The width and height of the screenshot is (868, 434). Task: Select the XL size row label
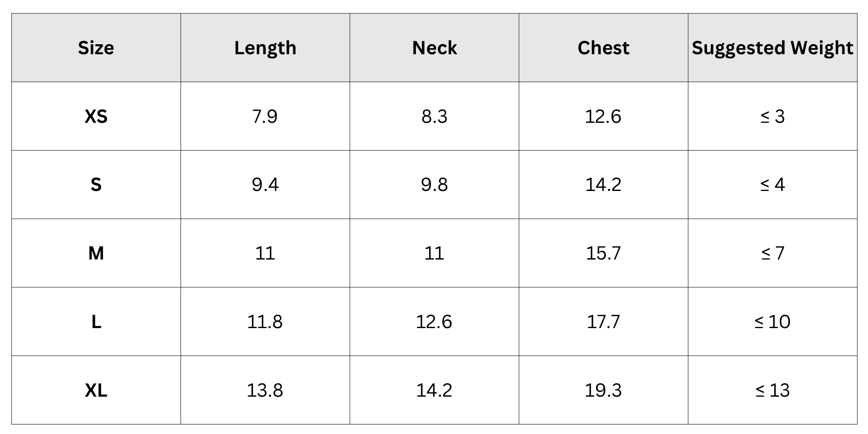[96, 390]
